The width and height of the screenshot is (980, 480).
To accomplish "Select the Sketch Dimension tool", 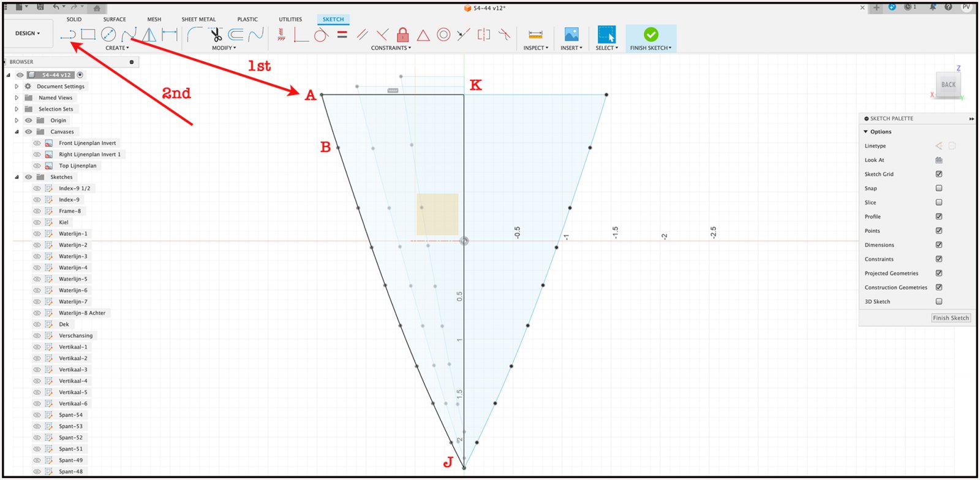I will point(170,34).
